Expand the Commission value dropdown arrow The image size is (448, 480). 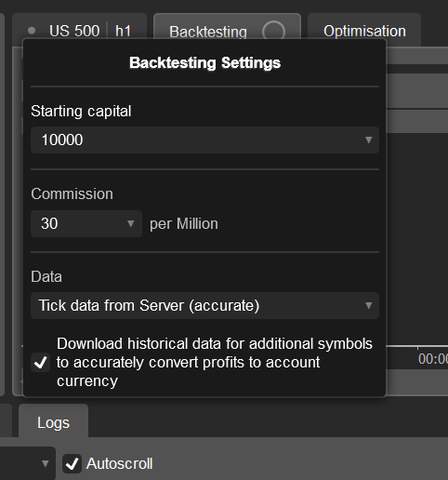point(131,223)
